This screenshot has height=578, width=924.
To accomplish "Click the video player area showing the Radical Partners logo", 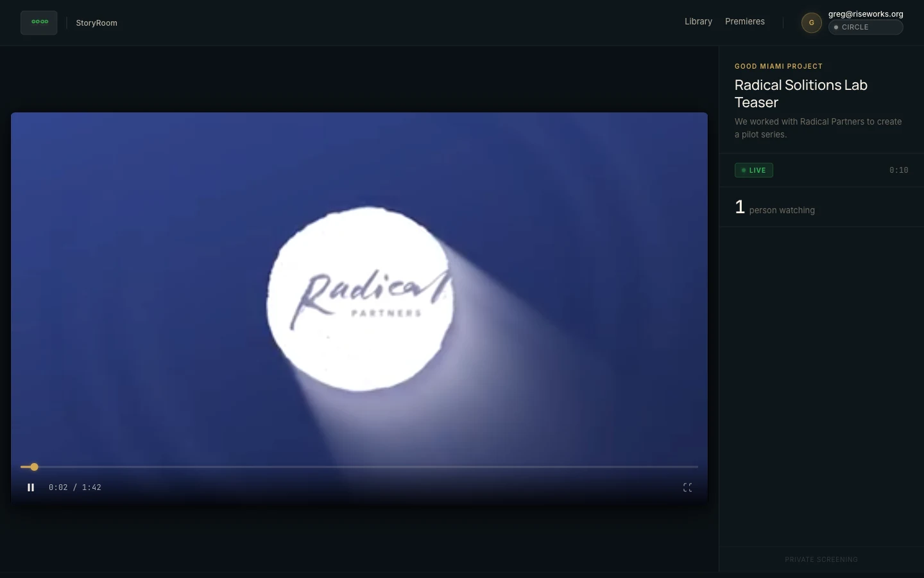I will [359, 308].
